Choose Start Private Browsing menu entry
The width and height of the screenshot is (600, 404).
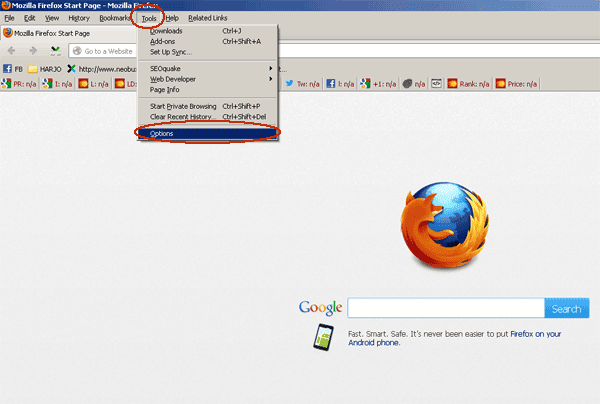tap(207, 106)
